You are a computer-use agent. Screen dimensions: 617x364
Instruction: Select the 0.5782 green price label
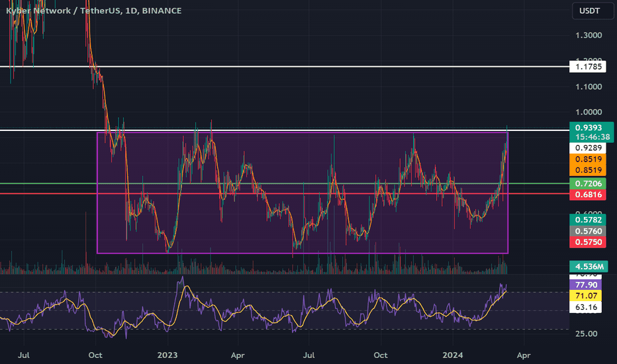coord(589,220)
